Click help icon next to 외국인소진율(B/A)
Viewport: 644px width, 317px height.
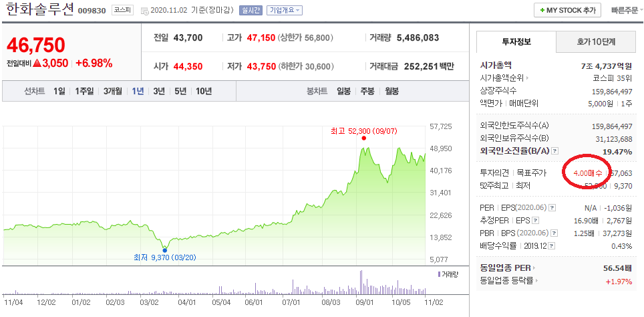pyautogui.click(x=555, y=151)
